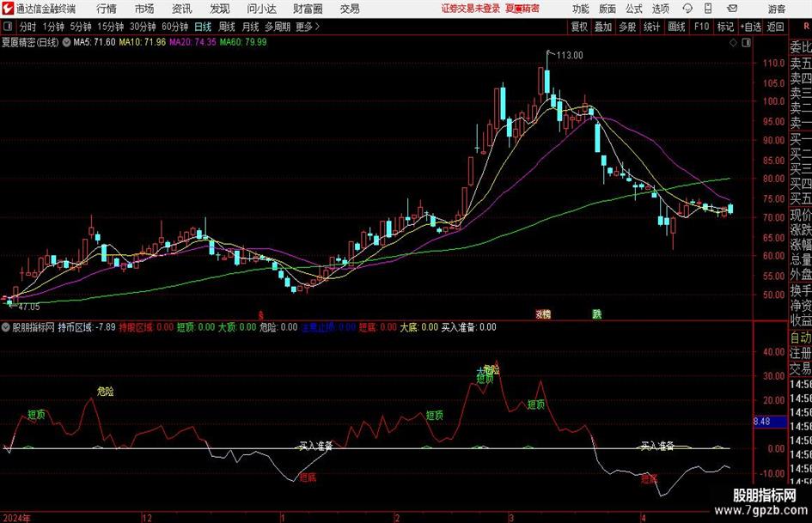Click the 持币区域 -7.89 indicator value
Viewport: 812px width, 523px height.
pos(87,327)
